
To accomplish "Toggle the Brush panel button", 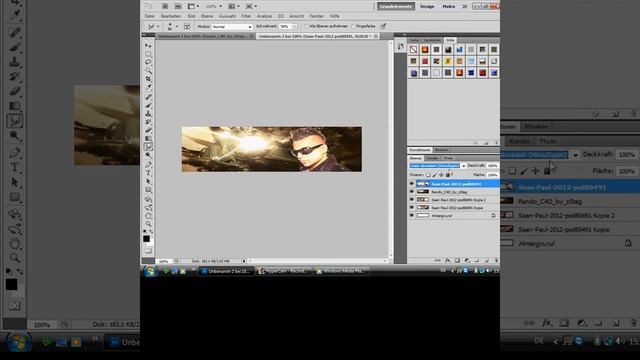I will pos(187,27).
